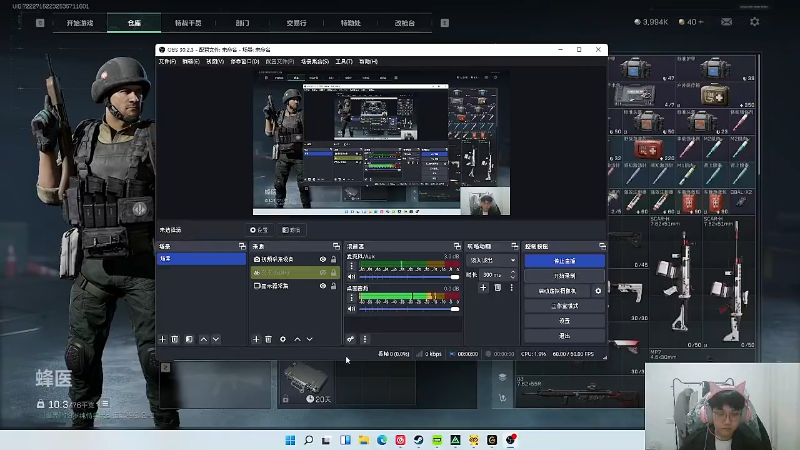Open Desktop Audio channel three-dot options
This screenshot has height=450, width=800.
click(351, 298)
